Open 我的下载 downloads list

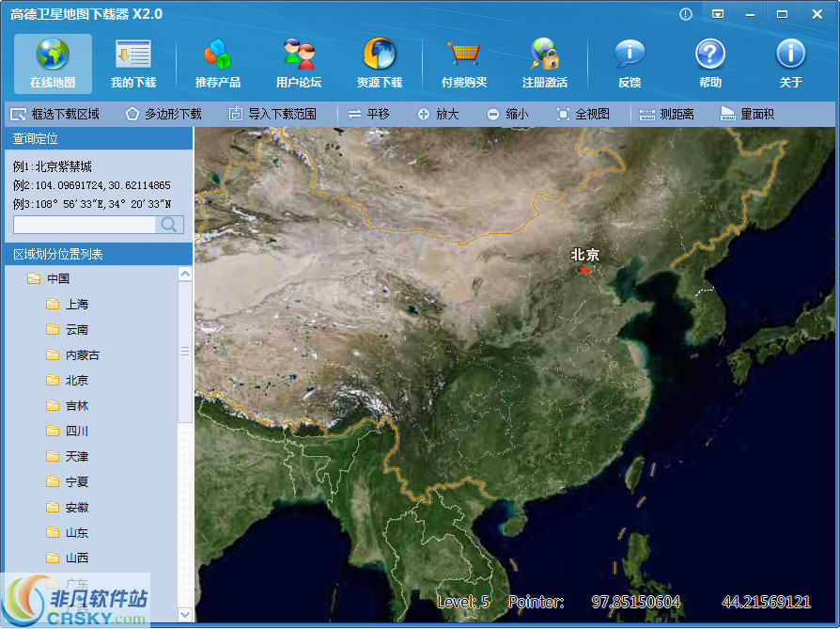click(x=133, y=63)
